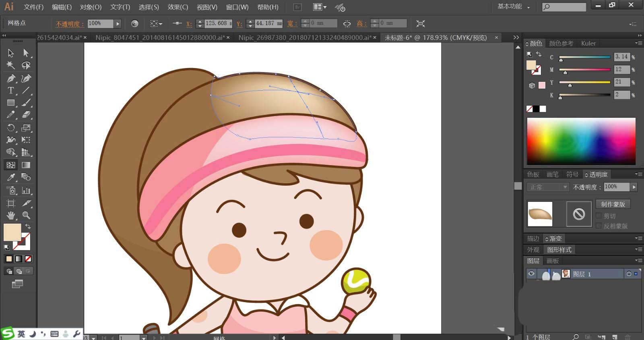Pick the Eyedropper tool
This screenshot has width=644, height=340.
(11, 177)
